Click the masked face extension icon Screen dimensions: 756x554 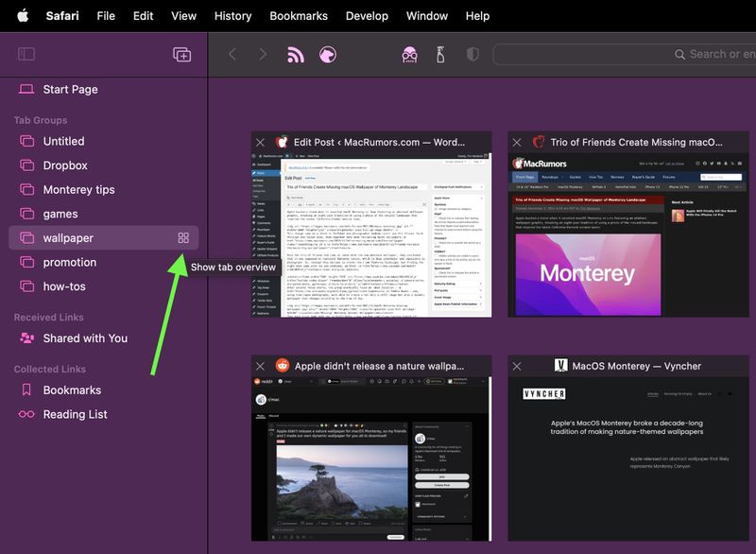tap(410, 55)
